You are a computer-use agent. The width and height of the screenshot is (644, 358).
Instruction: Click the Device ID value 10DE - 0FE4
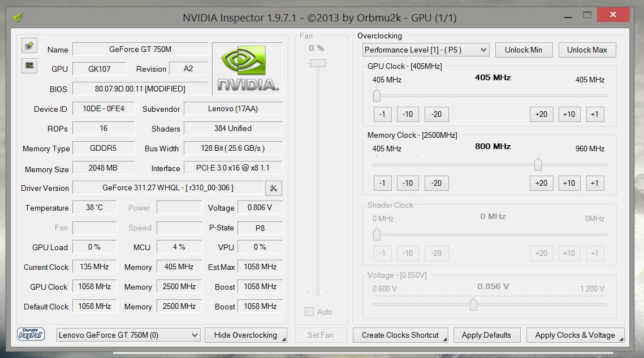[103, 108]
